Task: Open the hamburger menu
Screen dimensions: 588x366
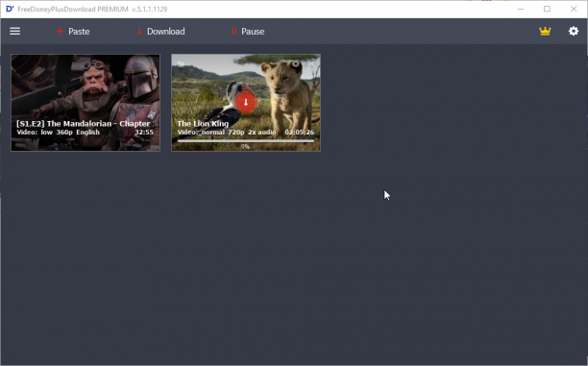Action: [15, 31]
